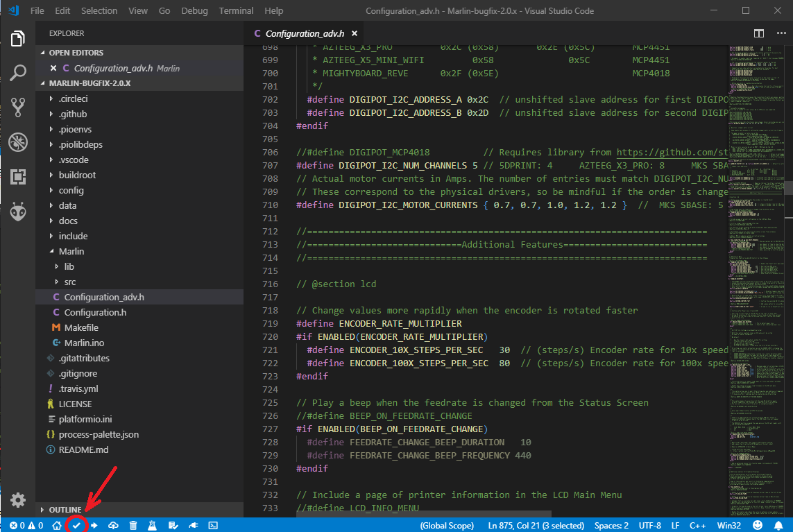
Task: Open the Selection menu
Action: [99, 10]
